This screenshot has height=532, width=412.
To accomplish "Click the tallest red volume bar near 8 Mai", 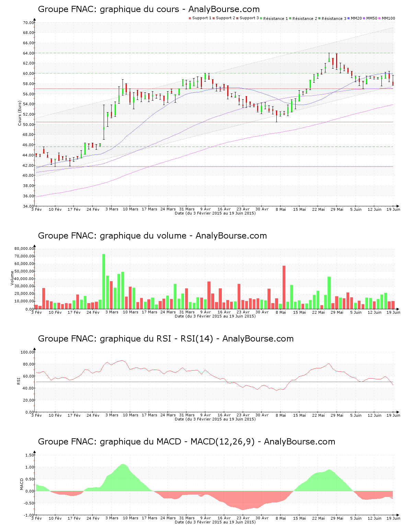I will click(x=284, y=287).
